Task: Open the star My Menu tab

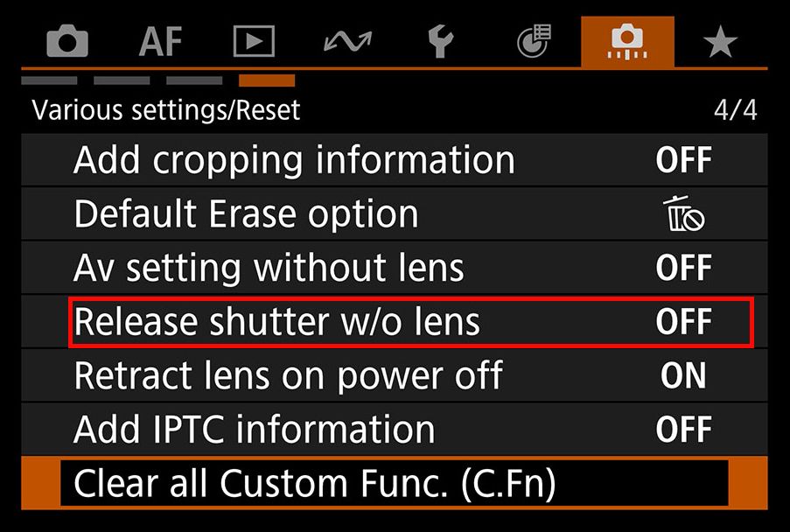Action: pos(720,41)
